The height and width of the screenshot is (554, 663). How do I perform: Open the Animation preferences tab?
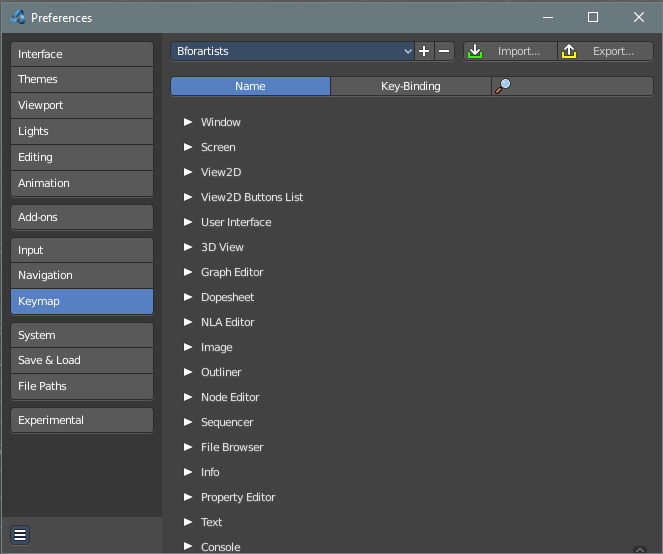82,183
